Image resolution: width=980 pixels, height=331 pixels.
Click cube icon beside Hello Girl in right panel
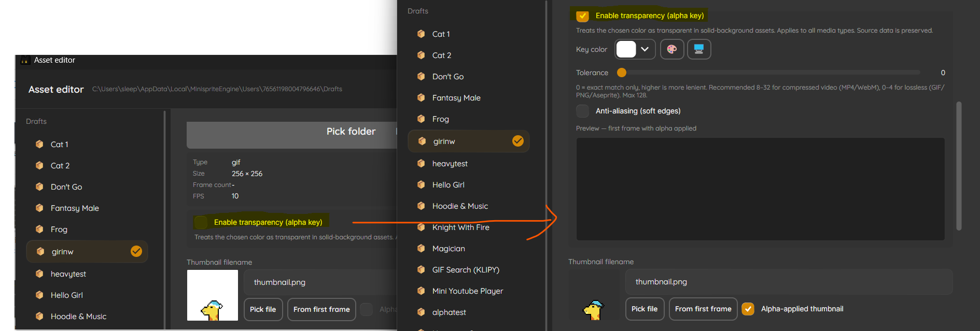[421, 184]
